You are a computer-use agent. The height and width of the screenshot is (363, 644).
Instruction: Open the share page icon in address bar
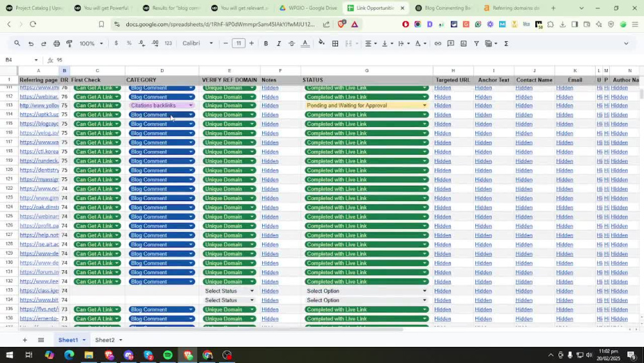326,25
